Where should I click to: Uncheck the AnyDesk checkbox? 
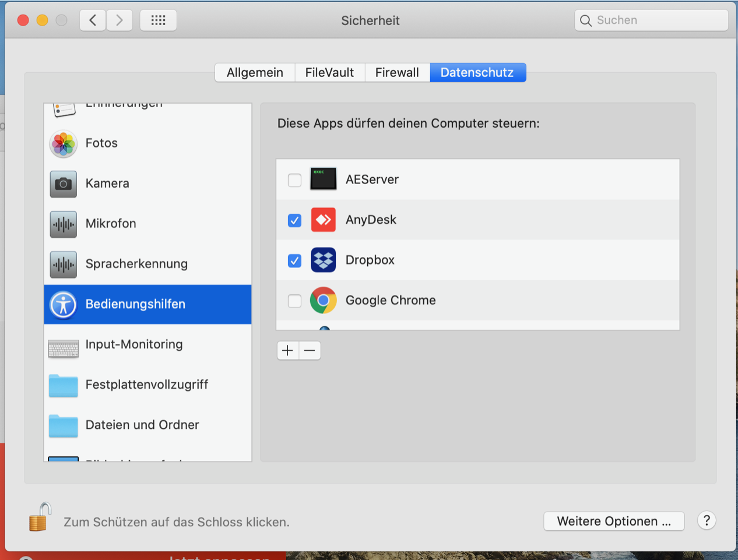click(295, 220)
